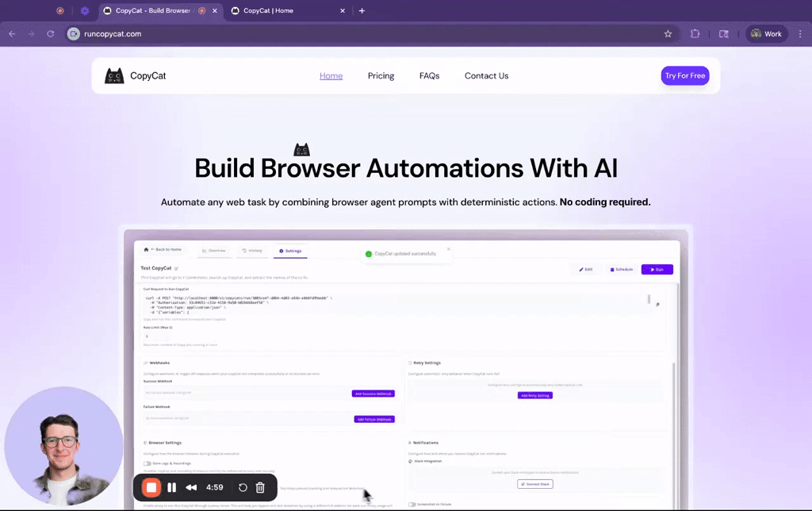Copy the curl request with copy icon

pos(657,305)
